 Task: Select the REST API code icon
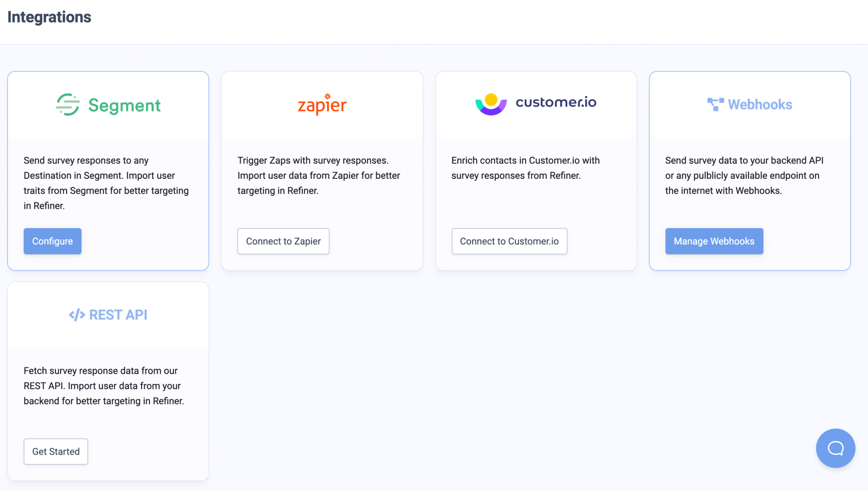tap(76, 314)
